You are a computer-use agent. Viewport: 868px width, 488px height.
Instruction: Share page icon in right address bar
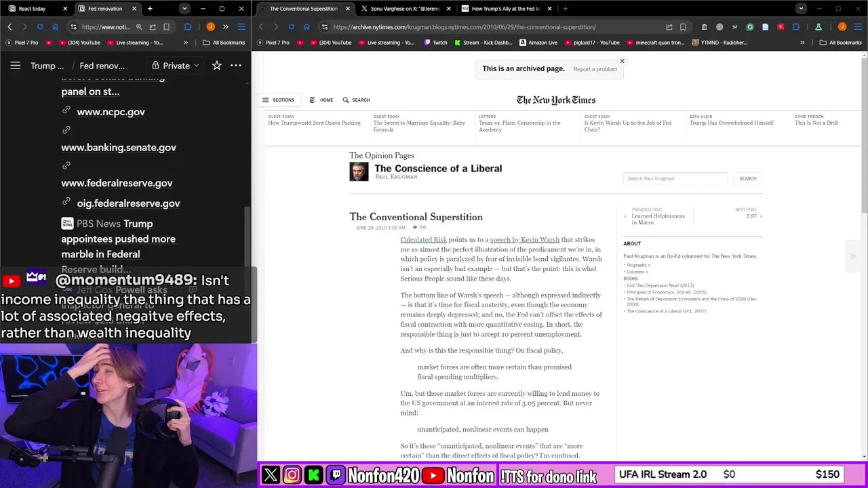pos(669,27)
